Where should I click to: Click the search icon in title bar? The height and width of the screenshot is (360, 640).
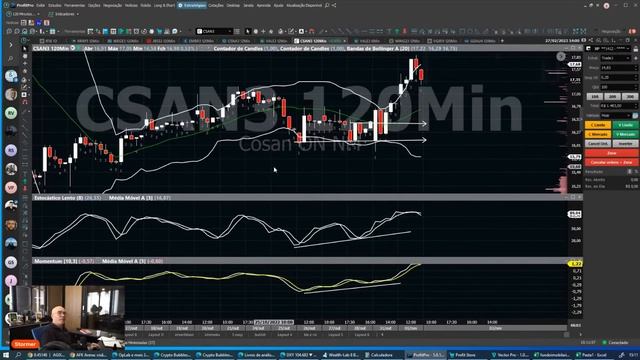click(327, 5)
